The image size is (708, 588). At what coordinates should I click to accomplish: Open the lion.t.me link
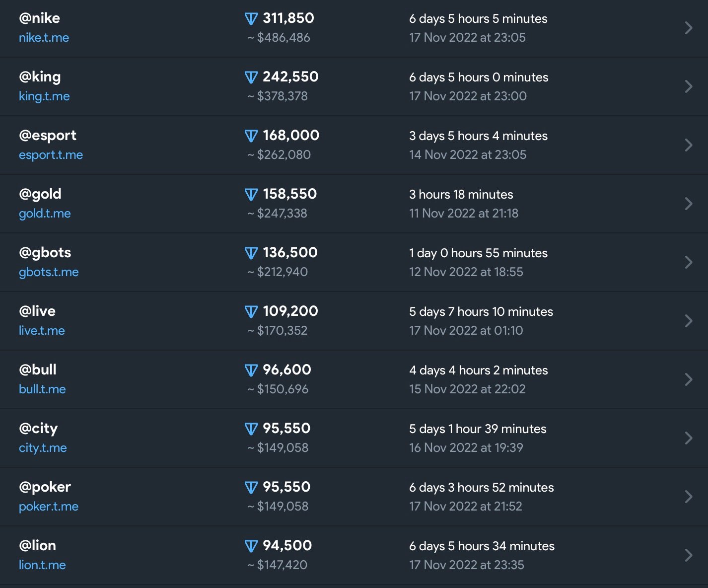coord(42,565)
